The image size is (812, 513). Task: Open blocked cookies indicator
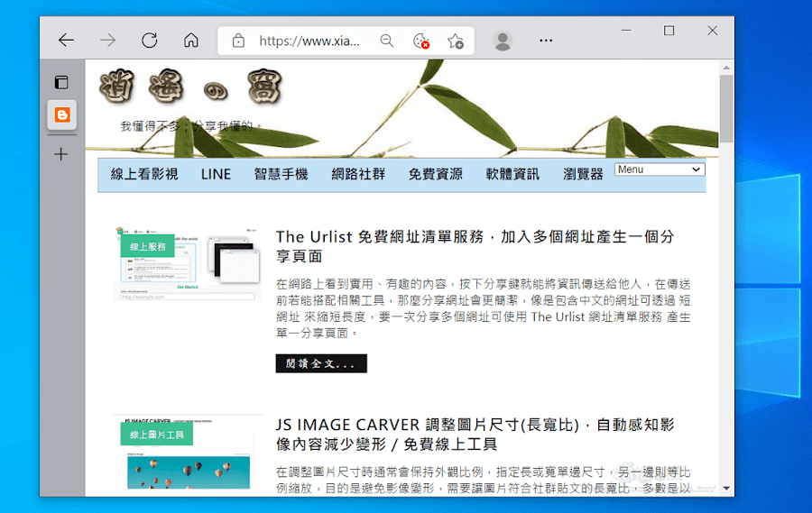click(x=421, y=41)
